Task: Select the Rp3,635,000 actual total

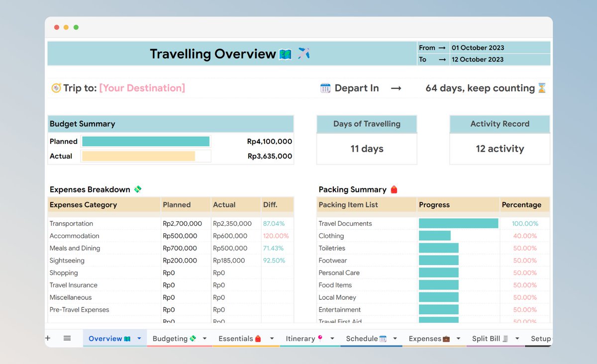Action: [270, 156]
